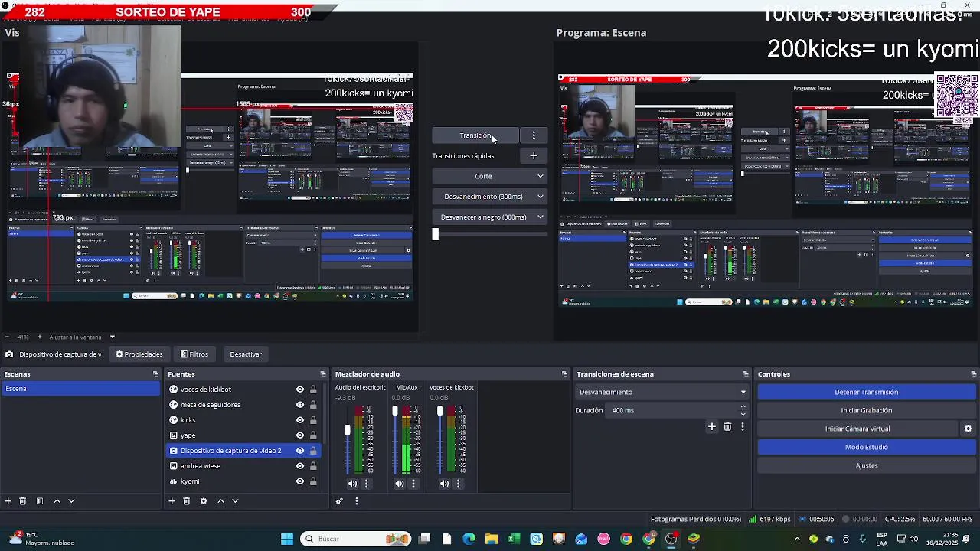Image resolution: width=980 pixels, height=551 pixels.
Task: Hide yape source eye
Action: (300, 435)
